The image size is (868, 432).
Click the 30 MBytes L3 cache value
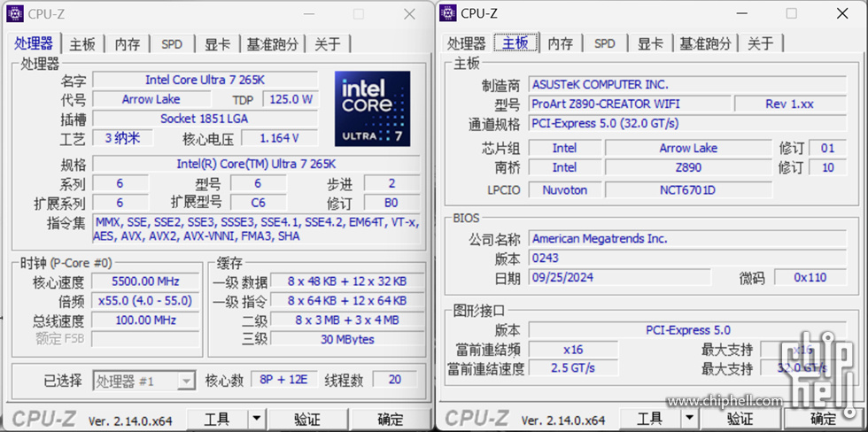(x=347, y=340)
